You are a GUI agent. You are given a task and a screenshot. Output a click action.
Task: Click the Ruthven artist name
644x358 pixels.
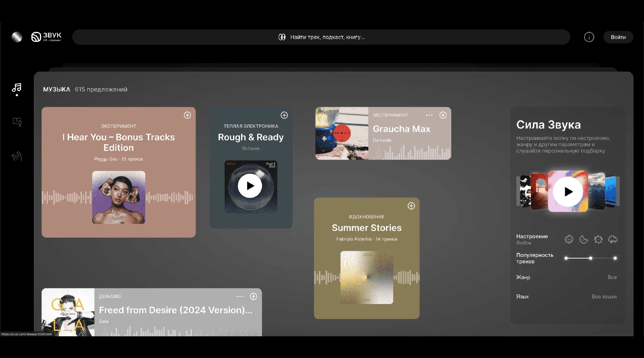(251, 149)
